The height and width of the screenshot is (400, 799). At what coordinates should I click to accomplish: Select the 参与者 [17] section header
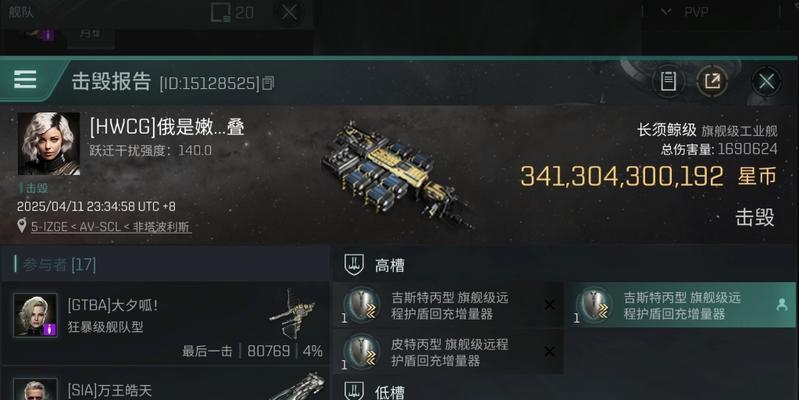coord(59,264)
